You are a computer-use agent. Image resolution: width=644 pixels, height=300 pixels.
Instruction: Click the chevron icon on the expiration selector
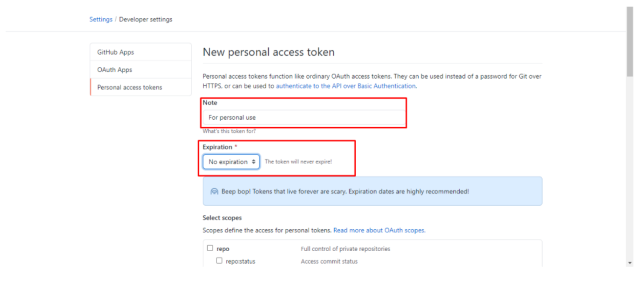254,162
